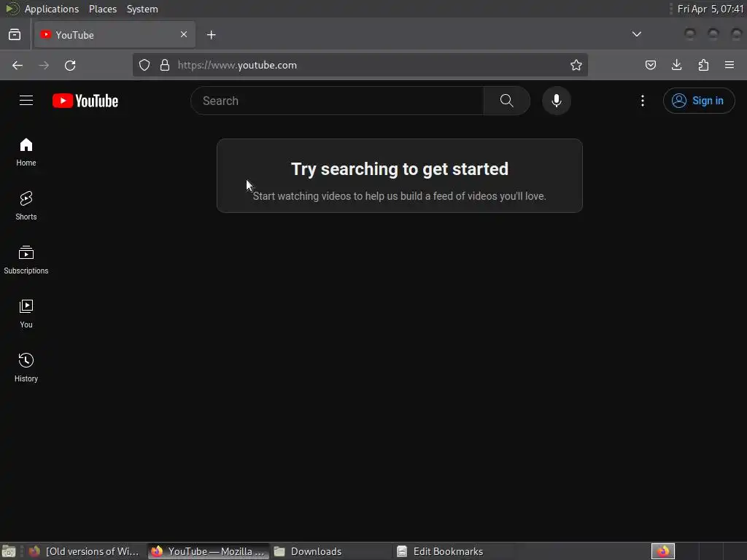This screenshot has height=560, width=747.
Task: Click the show desktop taskbar icon
Action: (9, 551)
